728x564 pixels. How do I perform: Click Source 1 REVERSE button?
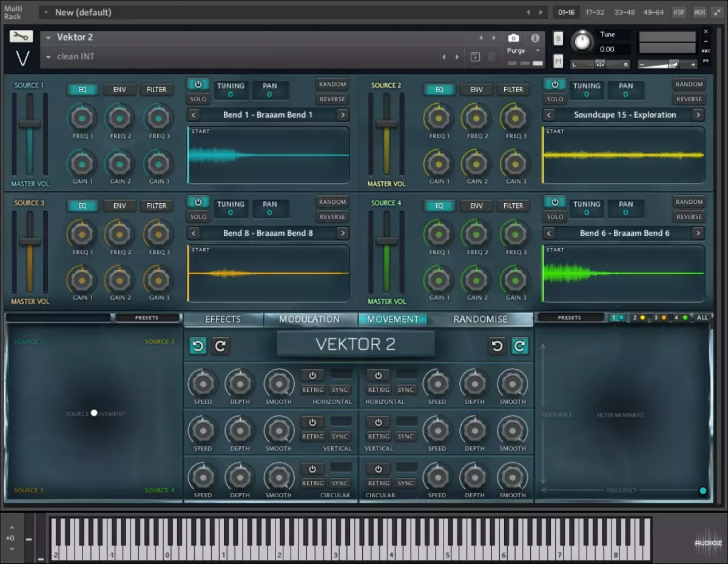(x=332, y=99)
